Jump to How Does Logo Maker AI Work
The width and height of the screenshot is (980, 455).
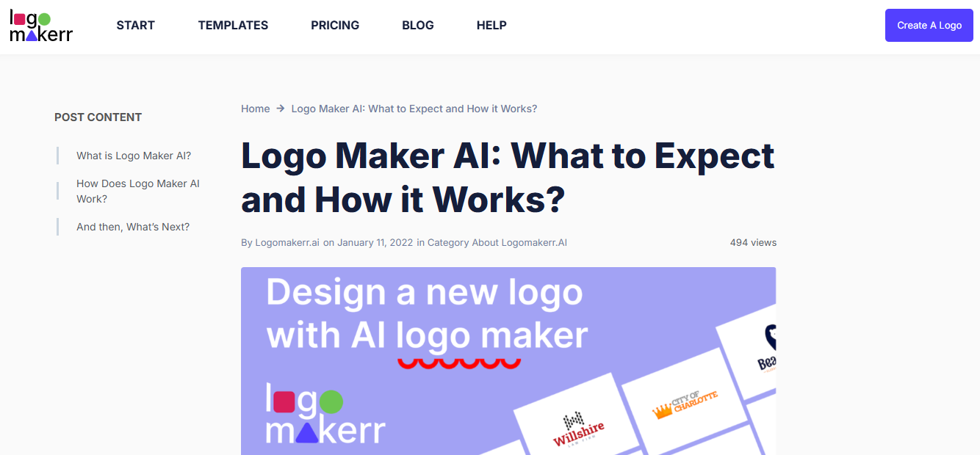pyautogui.click(x=138, y=191)
